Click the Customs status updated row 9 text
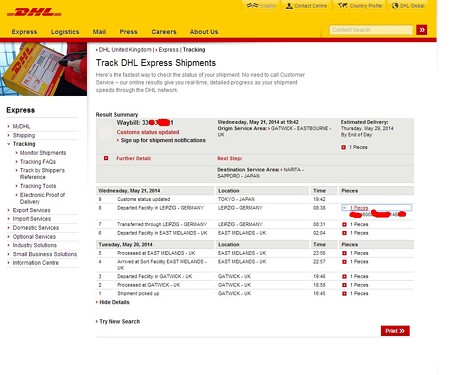This screenshot has width=450, height=375. pyautogui.click(x=143, y=199)
